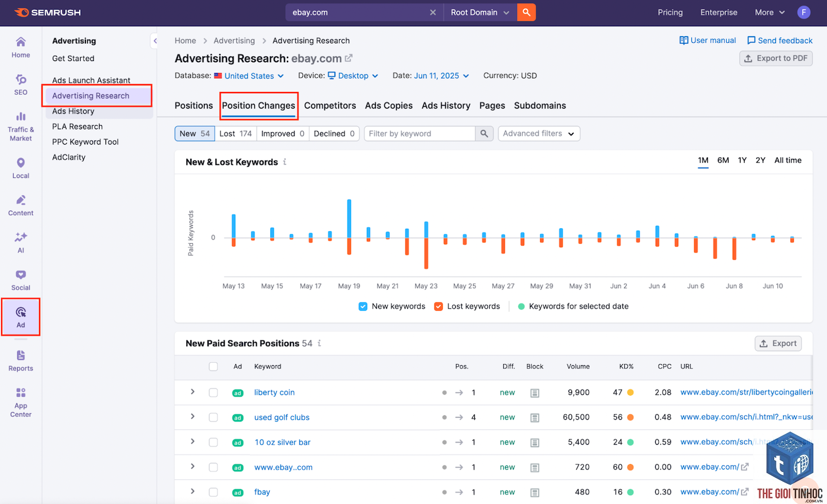Click the May 19 blue new-keywords bar
This screenshot has width=827, height=504.
pyautogui.click(x=349, y=218)
